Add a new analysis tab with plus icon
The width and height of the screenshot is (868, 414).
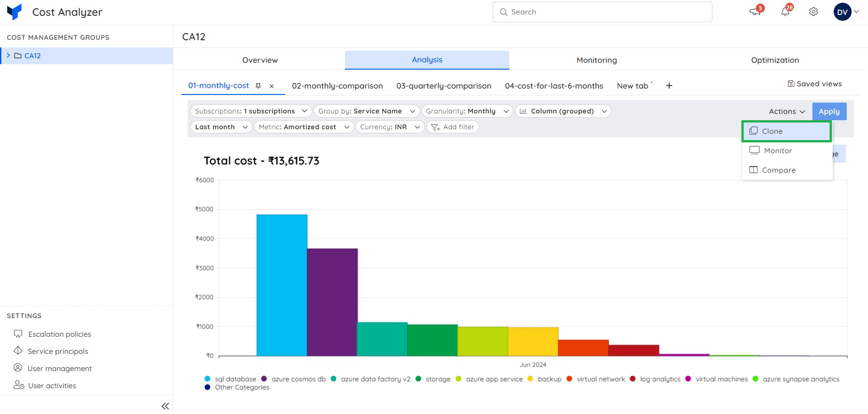669,85
